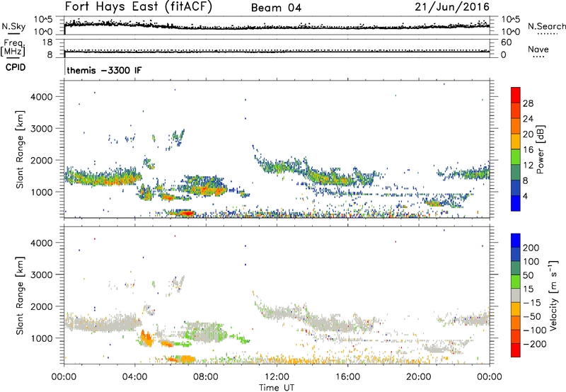Click the noise trace in the N.Sky panel

[277, 26]
